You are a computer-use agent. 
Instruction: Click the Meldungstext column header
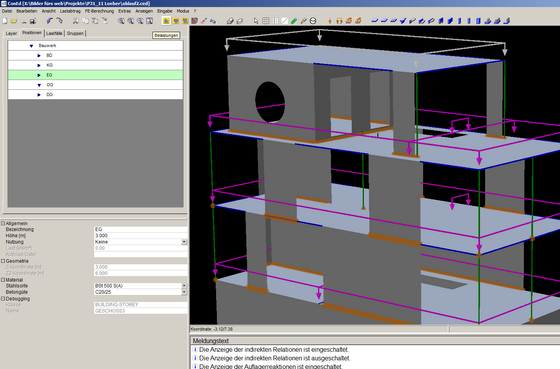click(211, 341)
